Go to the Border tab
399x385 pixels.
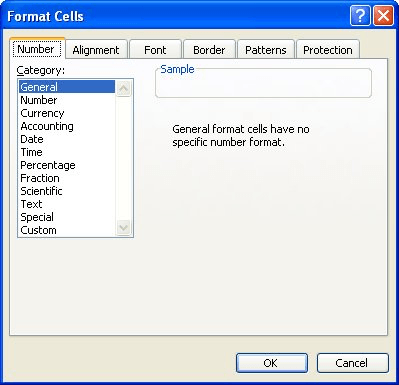(x=209, y=50)
